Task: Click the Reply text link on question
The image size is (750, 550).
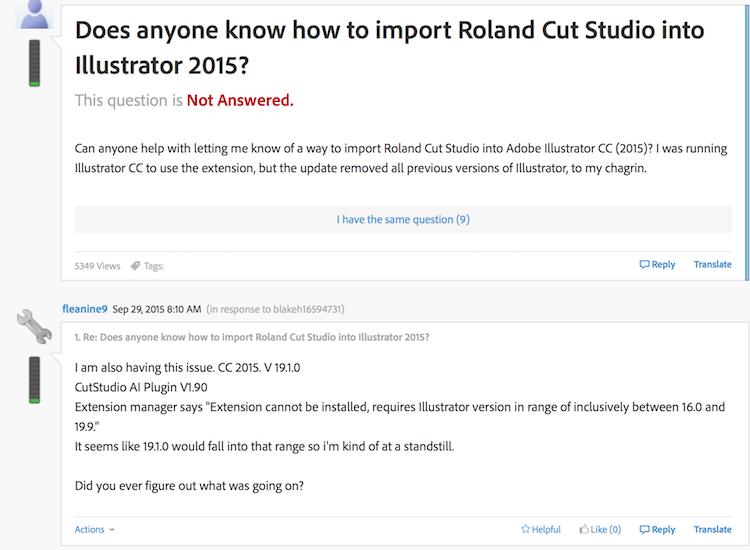Action: click(x=663, y=265)
